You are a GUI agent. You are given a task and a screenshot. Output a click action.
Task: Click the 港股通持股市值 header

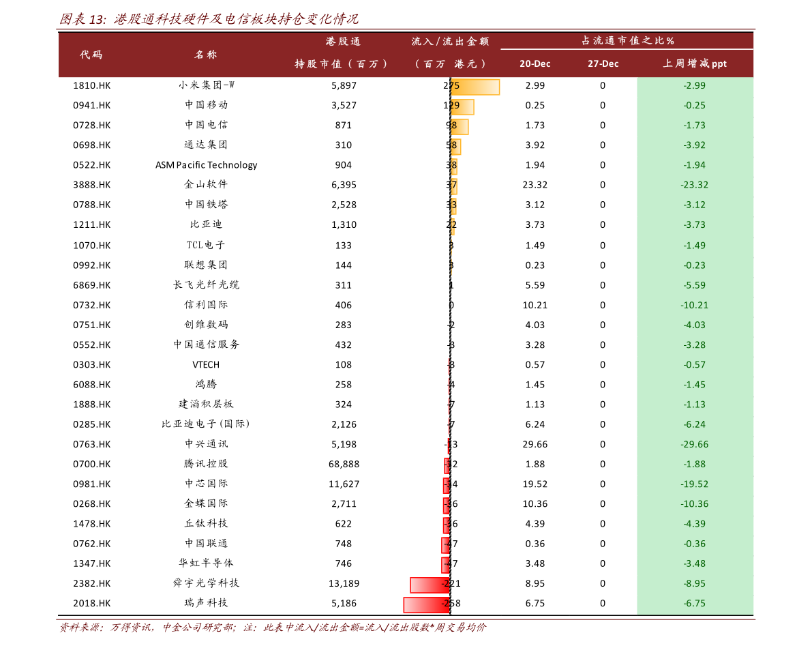pos(342,53)
